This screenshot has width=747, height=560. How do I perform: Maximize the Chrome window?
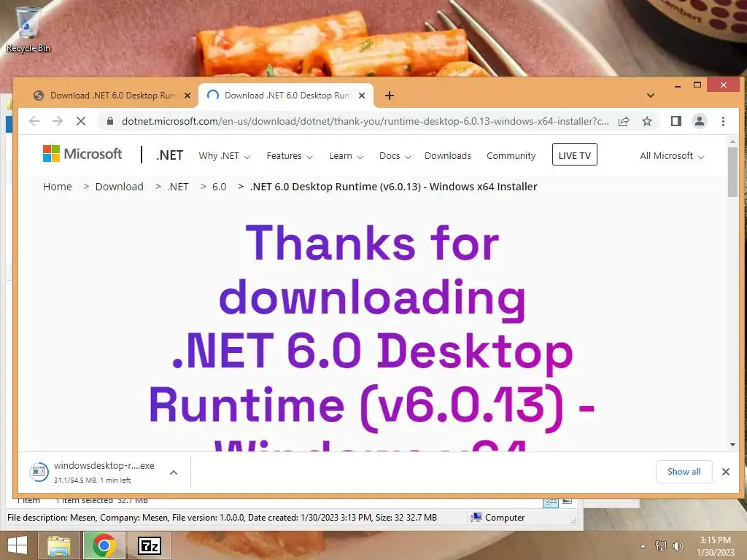point(697,85)
